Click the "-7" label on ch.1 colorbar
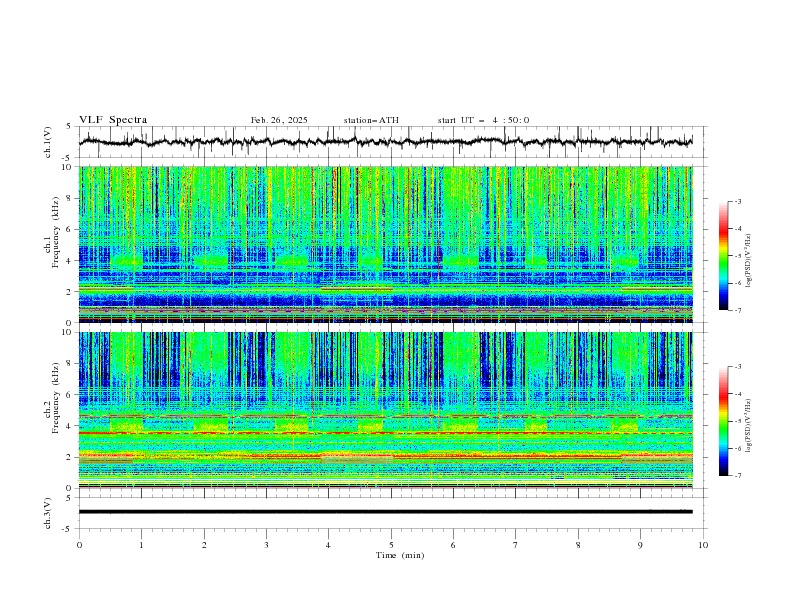The width and height of the screenshot is (792, 612). 738,310
